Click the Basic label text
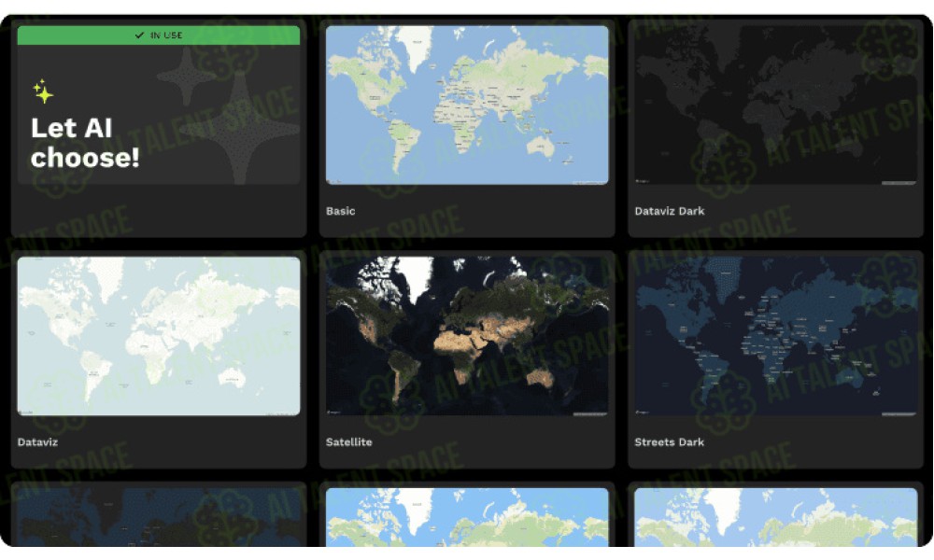Viewport: 934px width, 560px height. click(341, 211)
